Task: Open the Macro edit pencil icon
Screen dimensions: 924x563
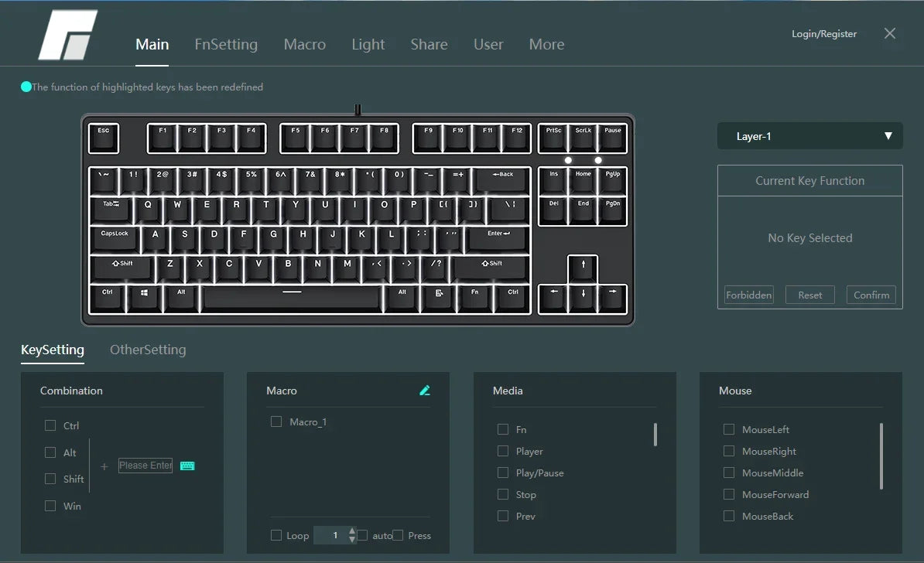Action: pos(425,390)
